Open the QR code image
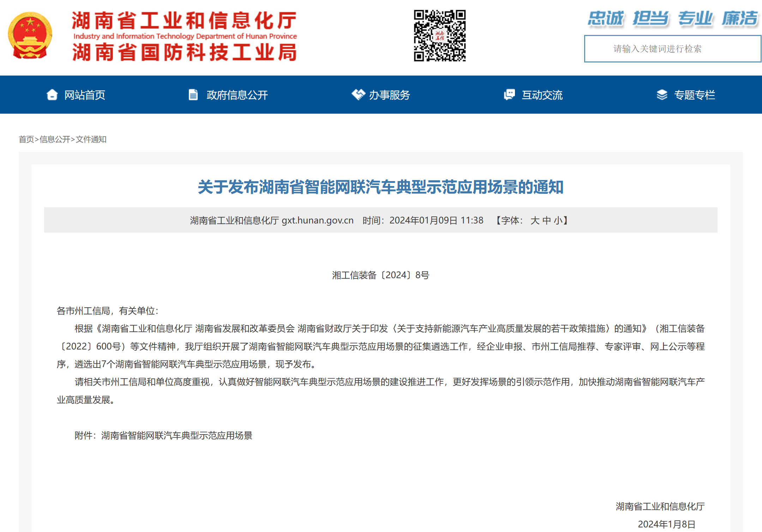The height and width of the screenshot is (532, 762). tap(440, 36)
